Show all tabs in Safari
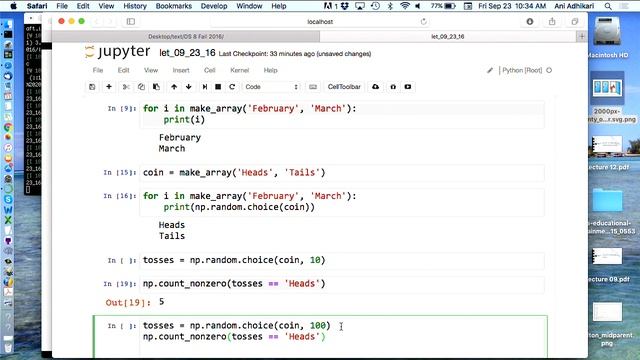The width and height of the screenshot is (640, 360). (x=575, y=22)
